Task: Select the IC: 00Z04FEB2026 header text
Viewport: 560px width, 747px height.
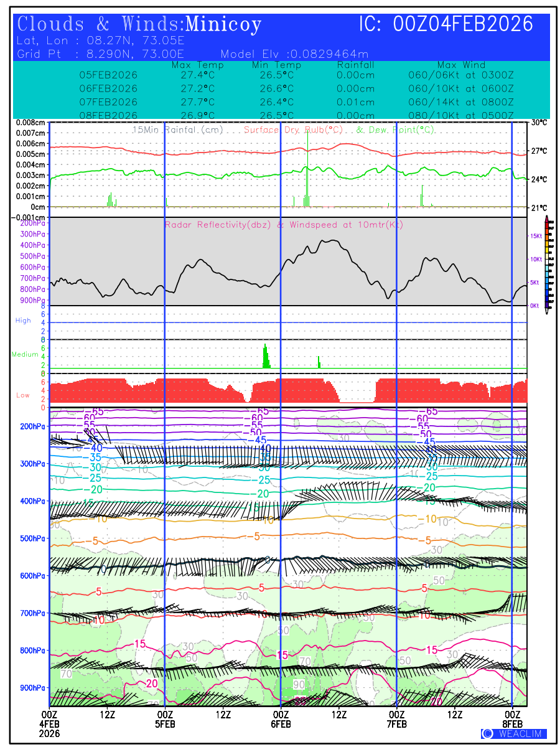Action: click(446, 24)
